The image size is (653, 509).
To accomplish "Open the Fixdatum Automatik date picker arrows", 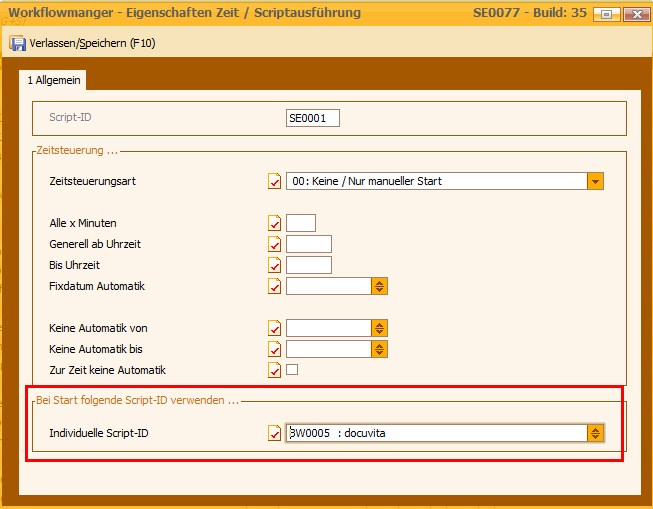I will click(x=379, y=286).
